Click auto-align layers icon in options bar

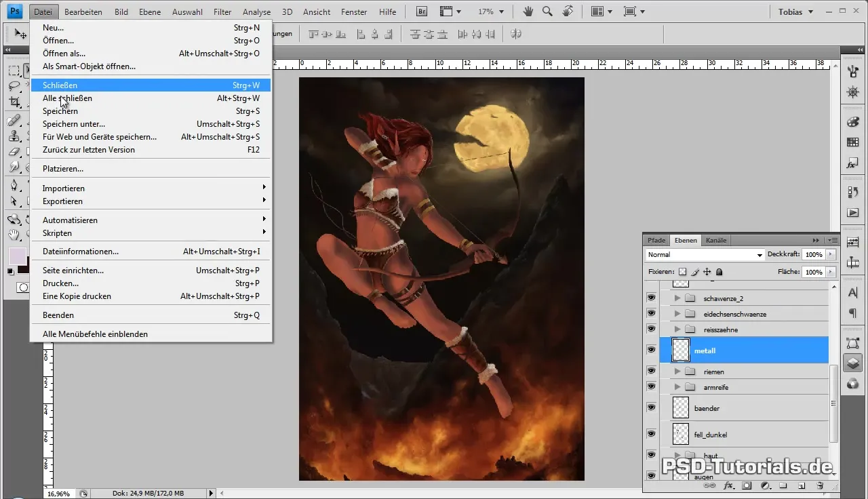click(515, 33)
